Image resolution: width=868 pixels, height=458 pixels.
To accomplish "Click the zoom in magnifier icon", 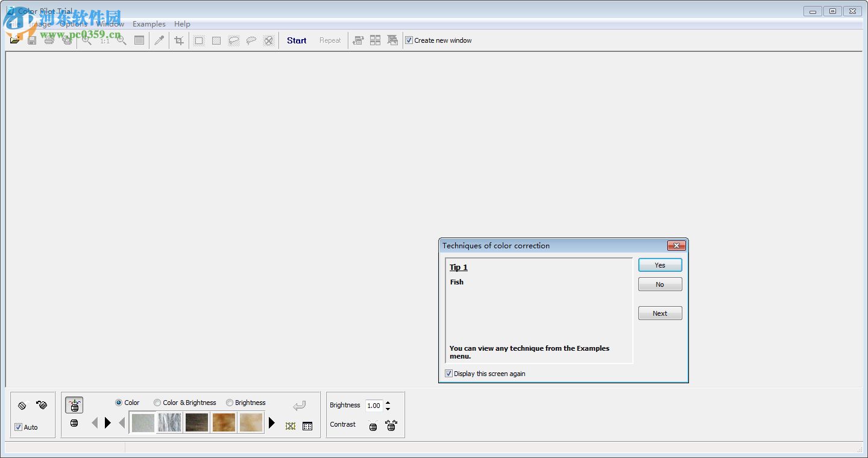I will click(87, 40).
